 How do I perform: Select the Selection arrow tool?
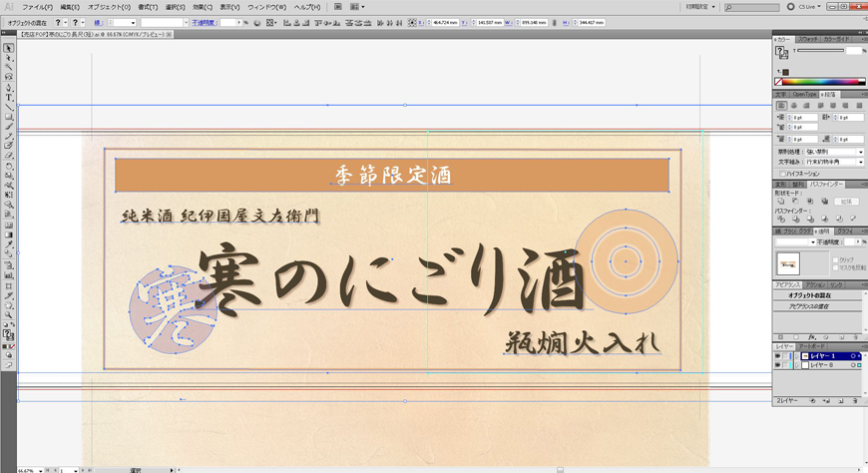pyautogui.click(x=9, y=47)
